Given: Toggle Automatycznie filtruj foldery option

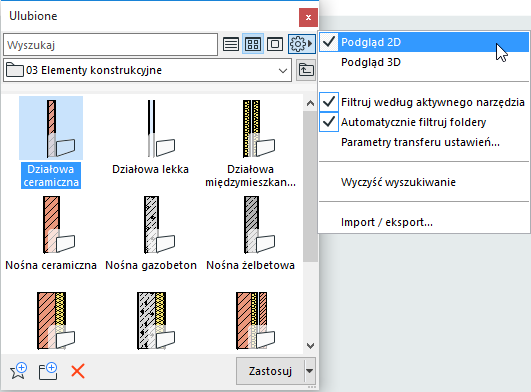Looking at the screenshot, I should tap(424, 122).
